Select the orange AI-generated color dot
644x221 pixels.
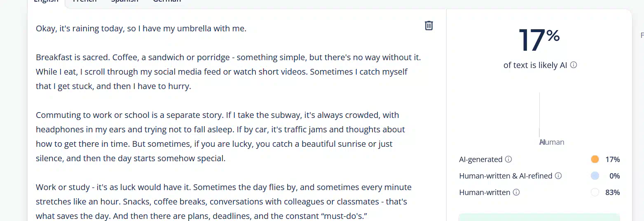tap(595, 160)
